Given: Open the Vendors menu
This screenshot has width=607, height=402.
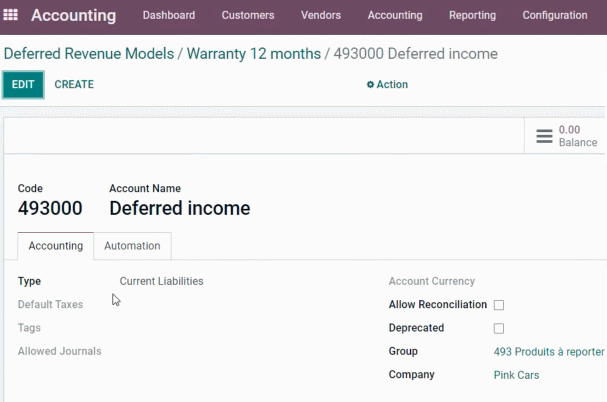Looking at the screenshot, I should 321,15.
